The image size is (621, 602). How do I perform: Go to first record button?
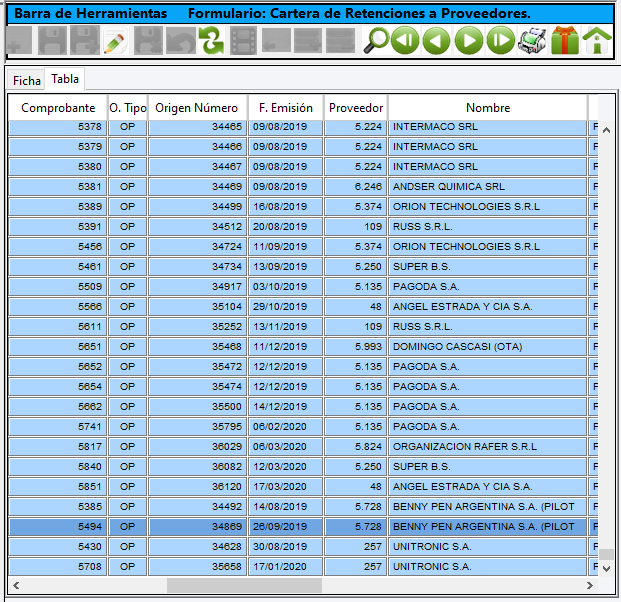405,40
